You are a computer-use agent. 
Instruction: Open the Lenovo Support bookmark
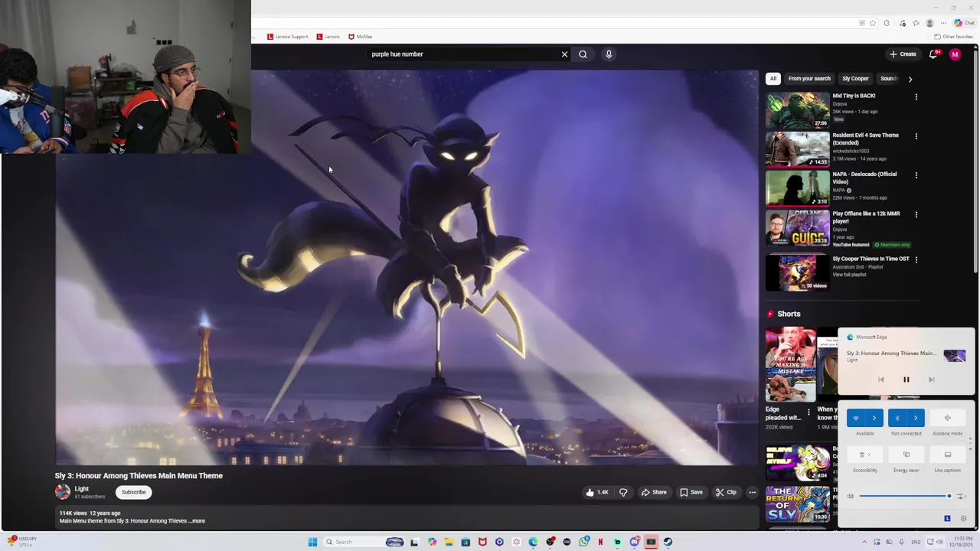pos(287,37)
